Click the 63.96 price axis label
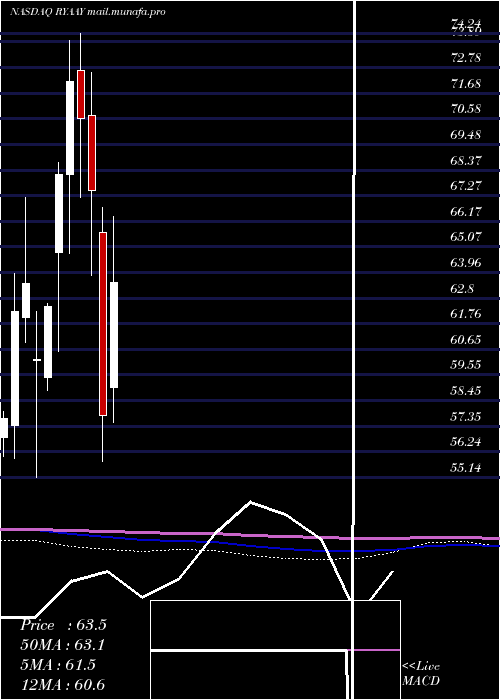 [466, 263]
